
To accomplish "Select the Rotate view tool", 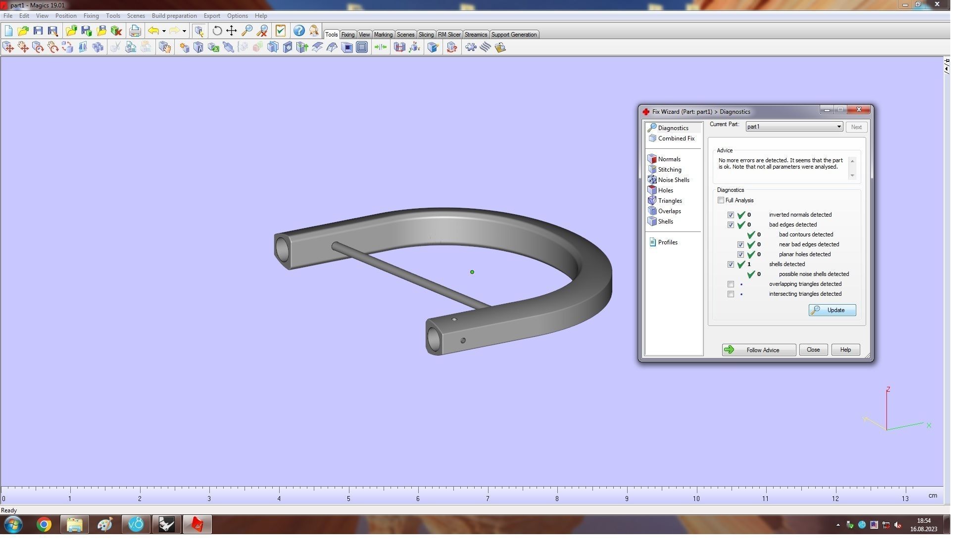I will (x=217, y=31).
